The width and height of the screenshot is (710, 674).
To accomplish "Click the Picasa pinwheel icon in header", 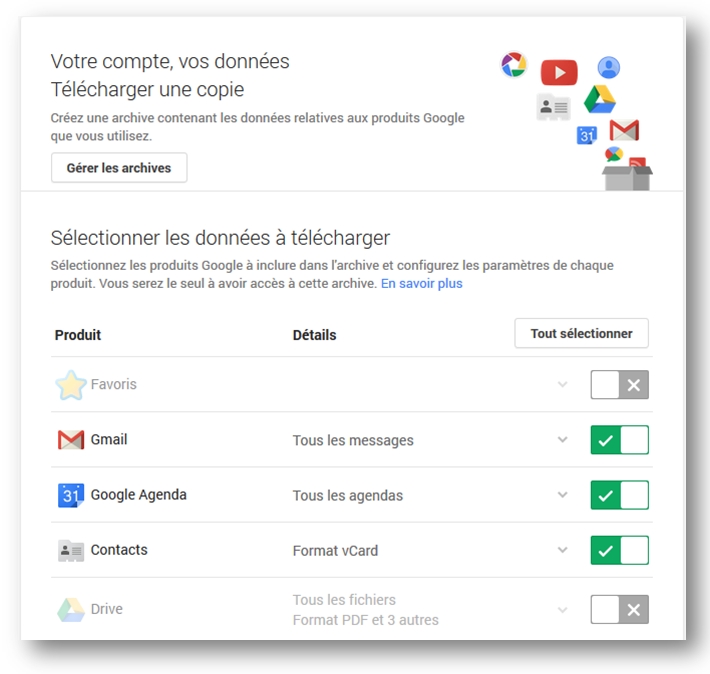I will [x=514, y=64].
